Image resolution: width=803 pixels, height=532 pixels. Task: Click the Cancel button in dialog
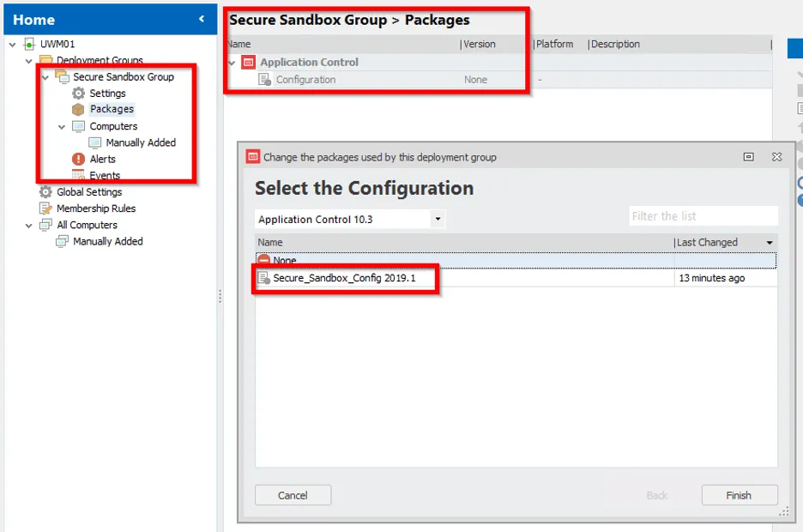293,495
